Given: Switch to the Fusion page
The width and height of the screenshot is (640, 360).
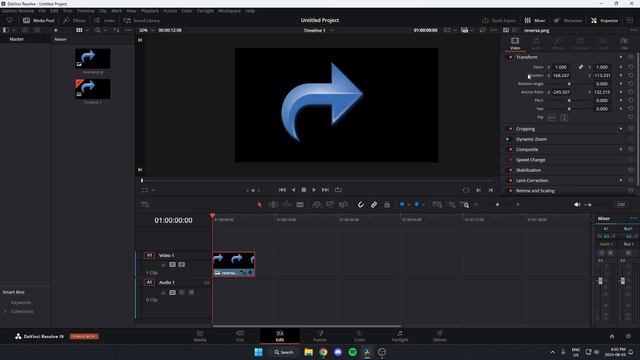Looking at the screenshot, I should point(320,336).
